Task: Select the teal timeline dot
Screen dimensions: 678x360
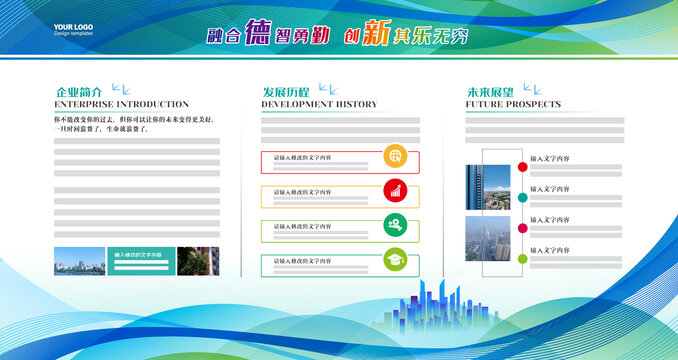Action: [x=523, y=198]
